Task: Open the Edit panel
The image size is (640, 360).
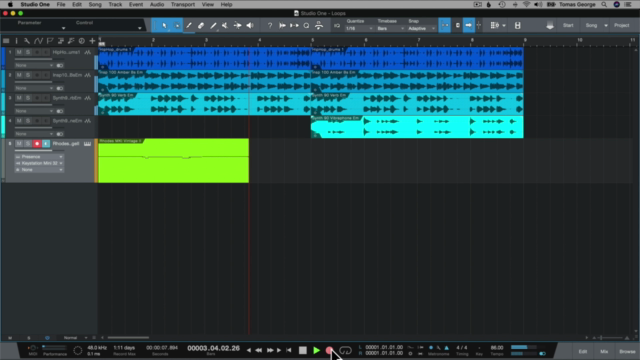Action: [583, 351]
